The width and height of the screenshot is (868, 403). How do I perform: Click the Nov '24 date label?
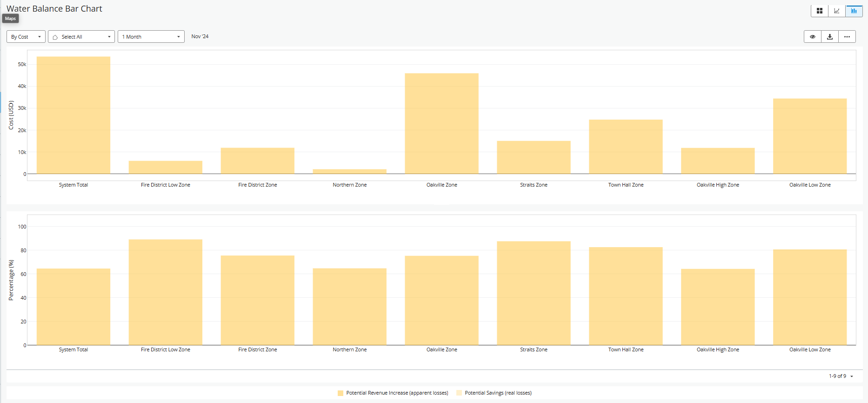(x=200, y=36)
